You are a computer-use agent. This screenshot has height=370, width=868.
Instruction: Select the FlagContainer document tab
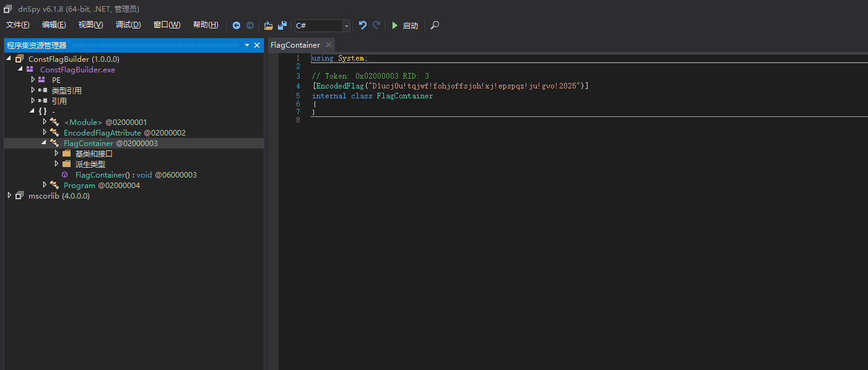(x=295, y=45)
